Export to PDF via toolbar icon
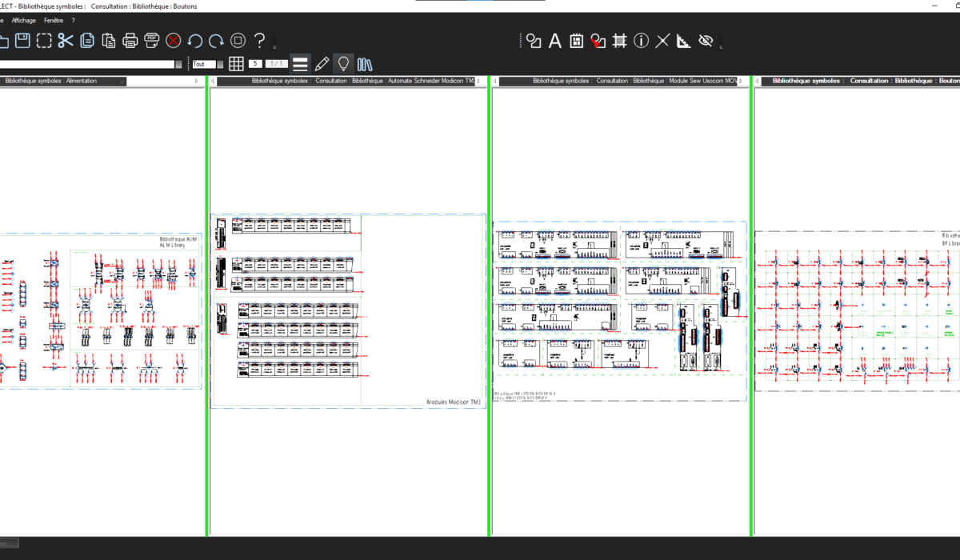This screenshot has height=560, width=960. (x=152, y=41)
